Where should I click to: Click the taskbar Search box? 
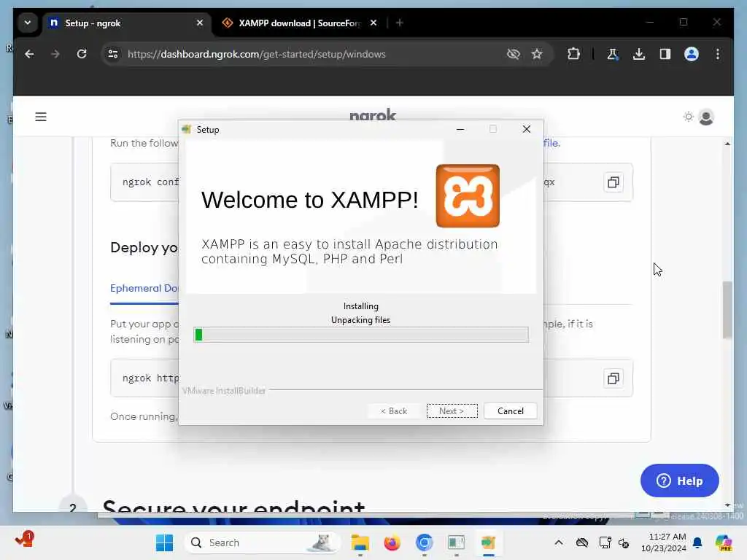click(x=263, y=542)
